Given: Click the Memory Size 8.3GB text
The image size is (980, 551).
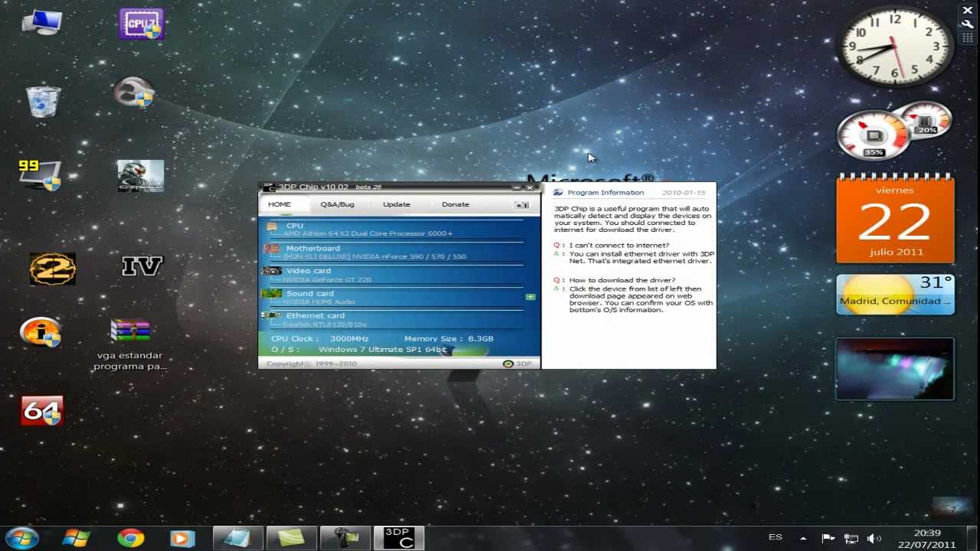Looking at the screenshot, I should (449, 338).
